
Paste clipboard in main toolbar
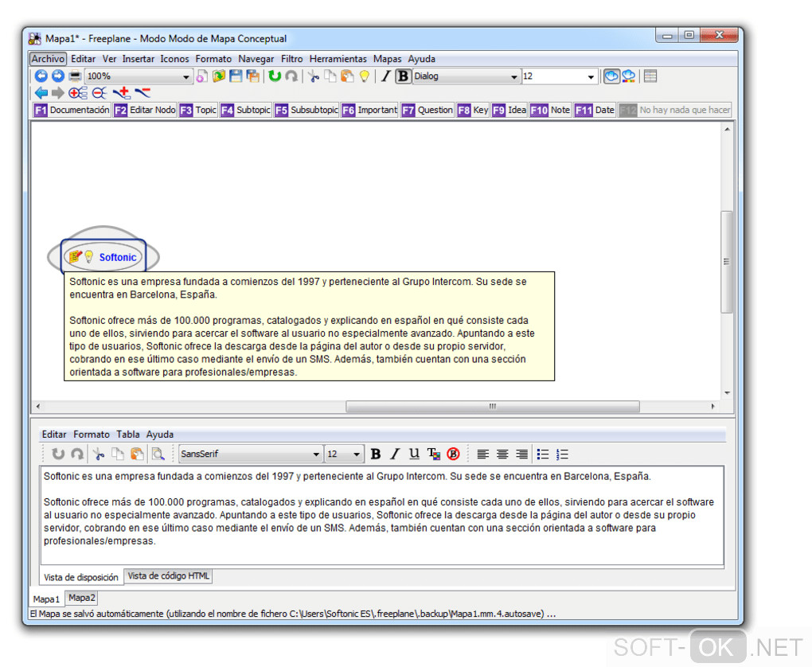pos(347,76)
